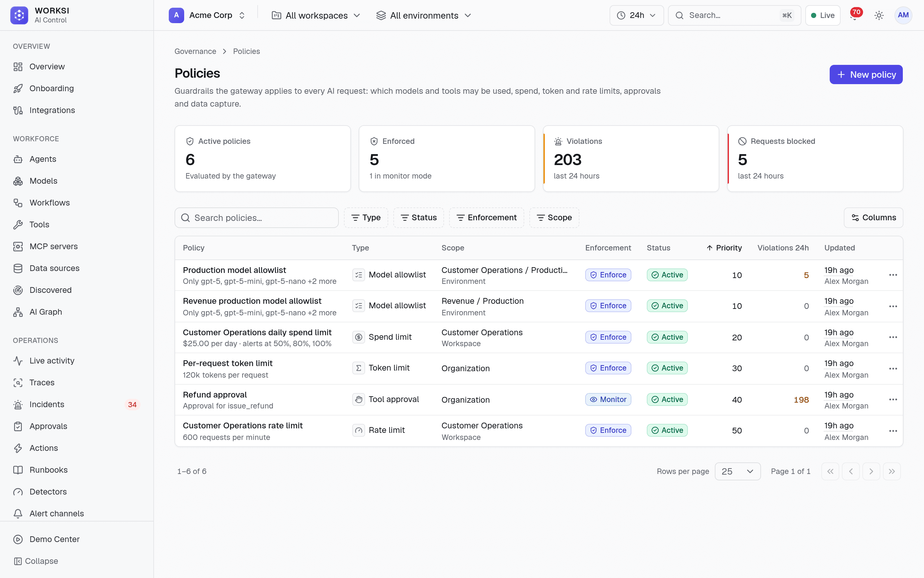The width and height of the screenshot is (924, 578).
Task: Open Live activity in the sidebar
Action: (76, 361)
